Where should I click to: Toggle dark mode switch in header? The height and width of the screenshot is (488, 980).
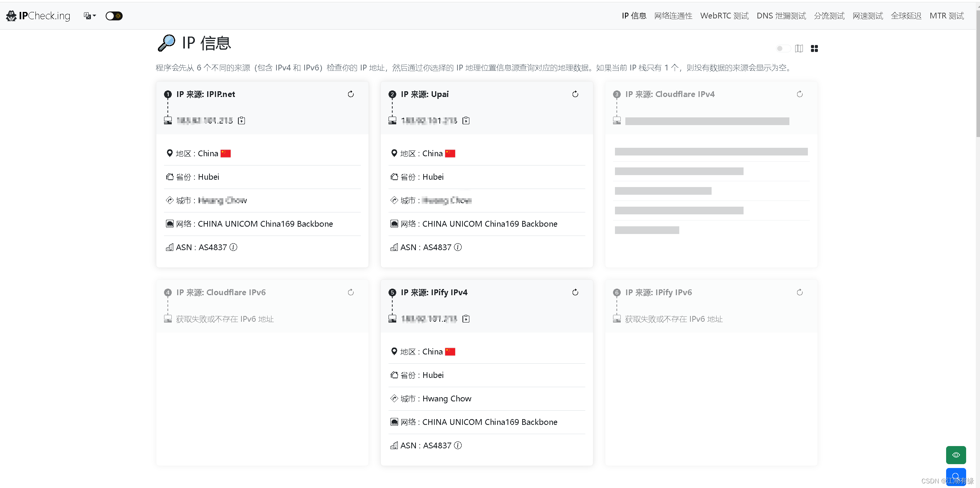coord(114,16)
